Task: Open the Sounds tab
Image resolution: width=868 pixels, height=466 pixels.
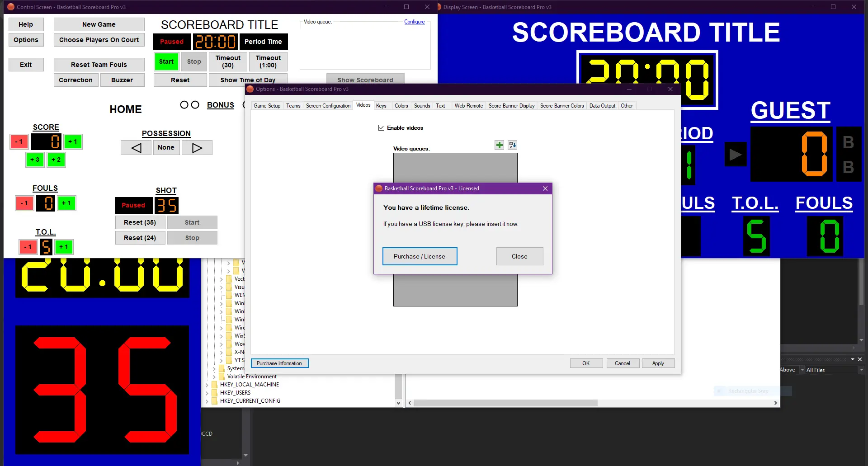Action: 422,106
